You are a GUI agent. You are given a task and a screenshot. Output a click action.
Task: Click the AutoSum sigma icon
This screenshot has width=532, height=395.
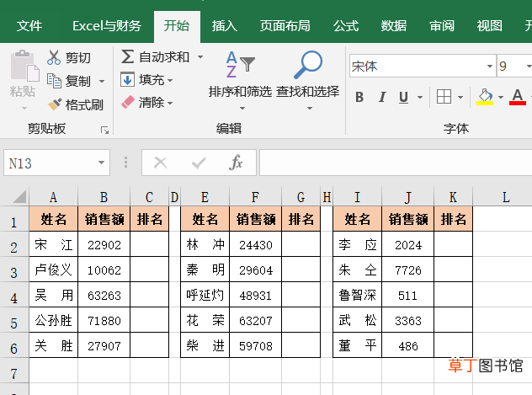point(127,56)
